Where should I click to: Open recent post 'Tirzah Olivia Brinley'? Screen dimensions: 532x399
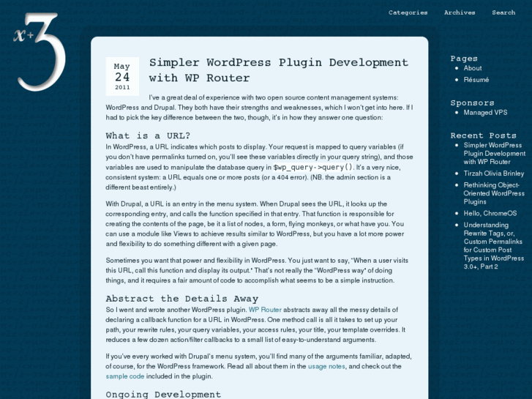pyautogui.click(x=494, y=174)
